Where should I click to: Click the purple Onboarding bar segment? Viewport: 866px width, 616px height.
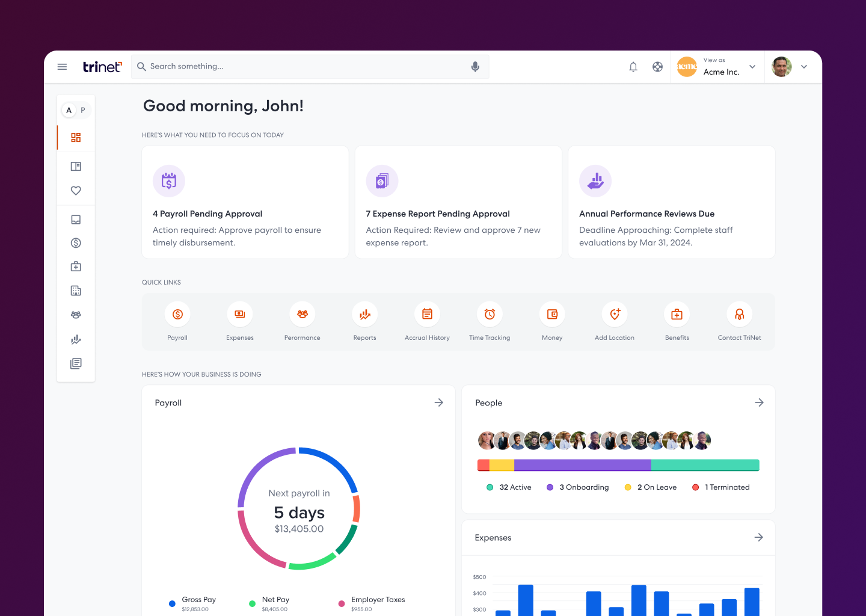(582, 465)
